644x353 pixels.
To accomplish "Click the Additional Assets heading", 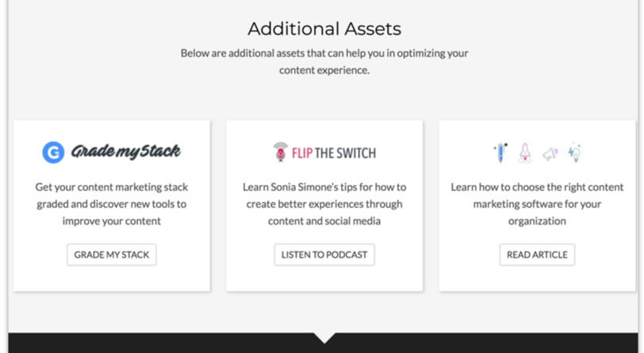I will [x=324, y=29].
